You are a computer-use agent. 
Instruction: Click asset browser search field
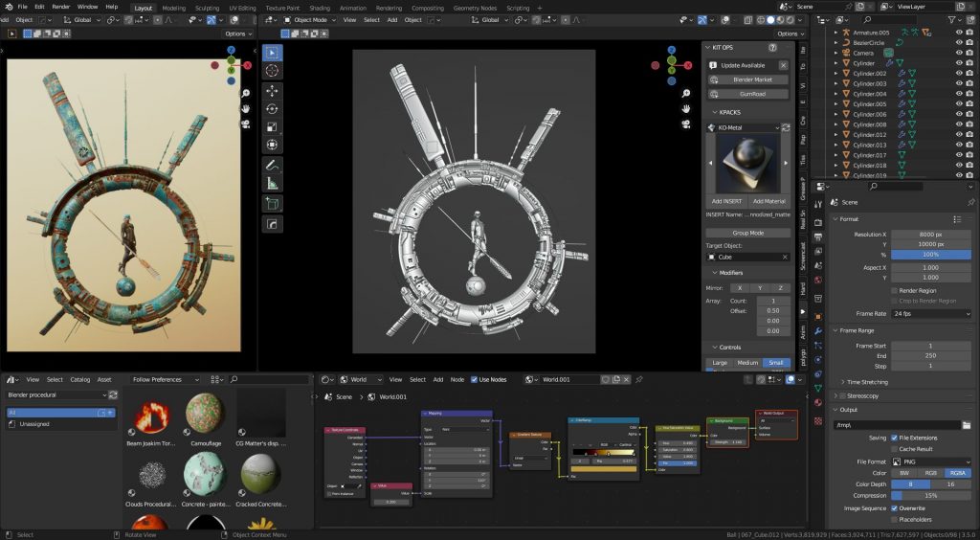click(x=269, y=379)
